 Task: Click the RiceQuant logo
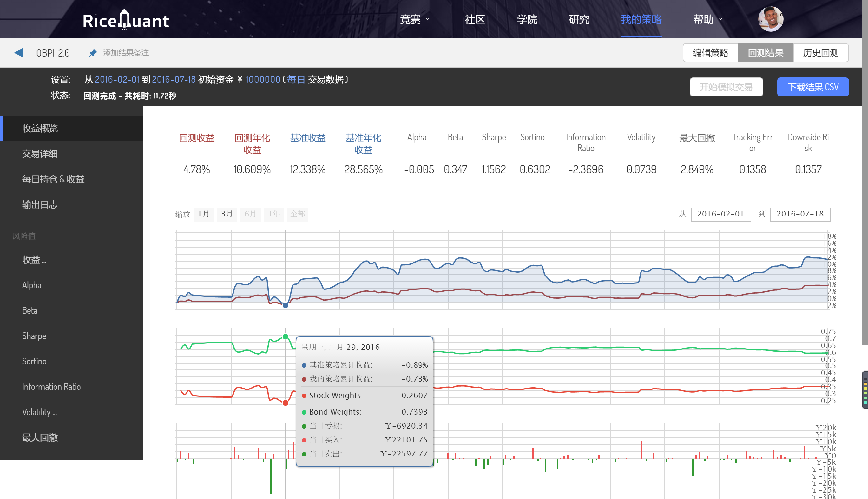[x=126, y=20]
